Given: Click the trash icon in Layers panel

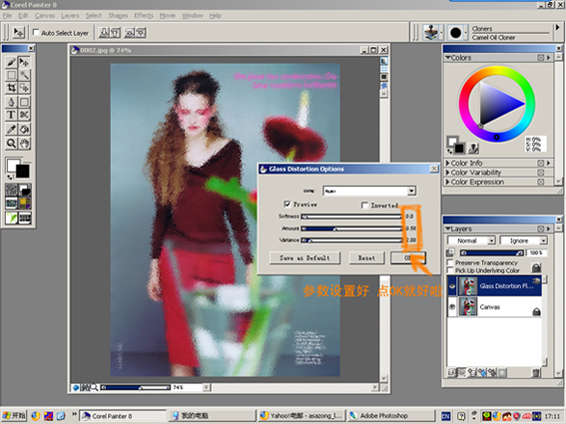Looking at the screenshot, I should 536,373.
